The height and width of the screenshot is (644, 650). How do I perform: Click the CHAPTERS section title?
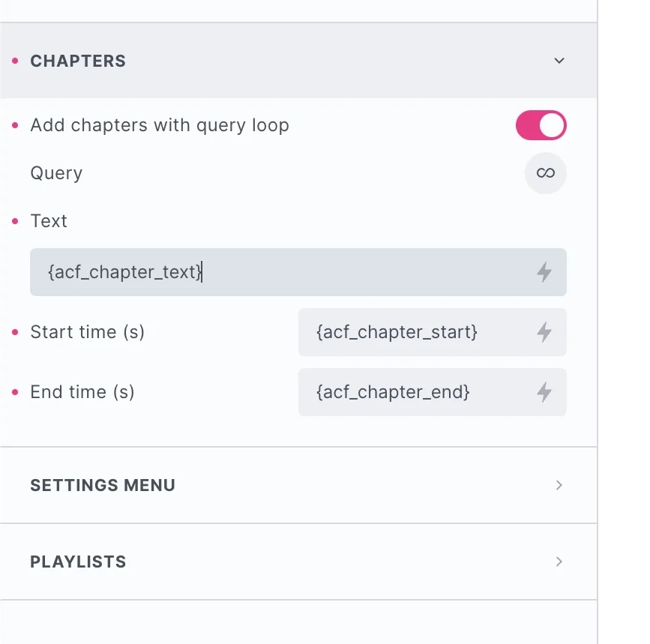coord(78,61)
